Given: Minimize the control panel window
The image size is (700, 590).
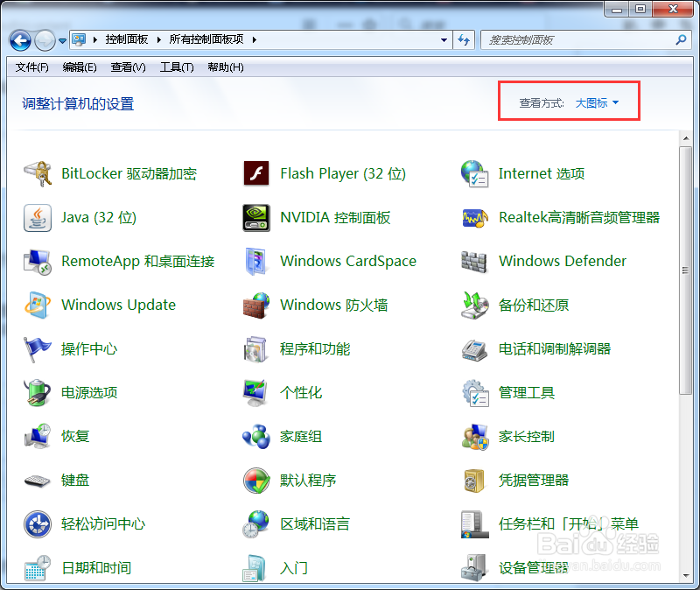Looking at the screenshot, I should tap(618, 9).
